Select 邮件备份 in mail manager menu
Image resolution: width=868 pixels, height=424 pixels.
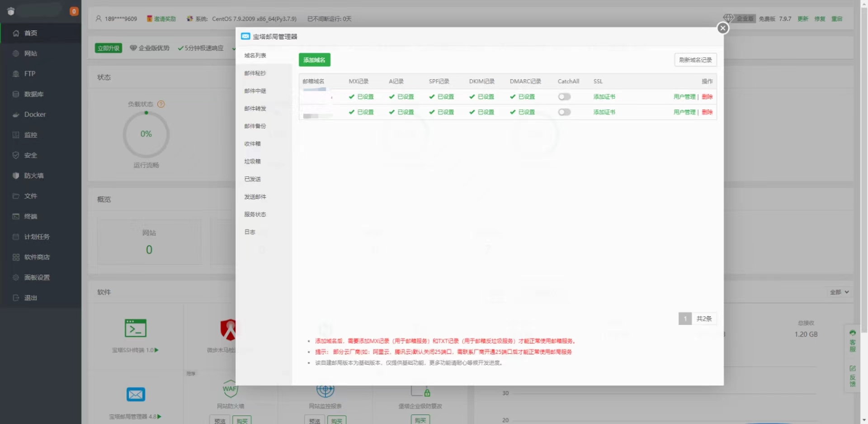(255, 126)
